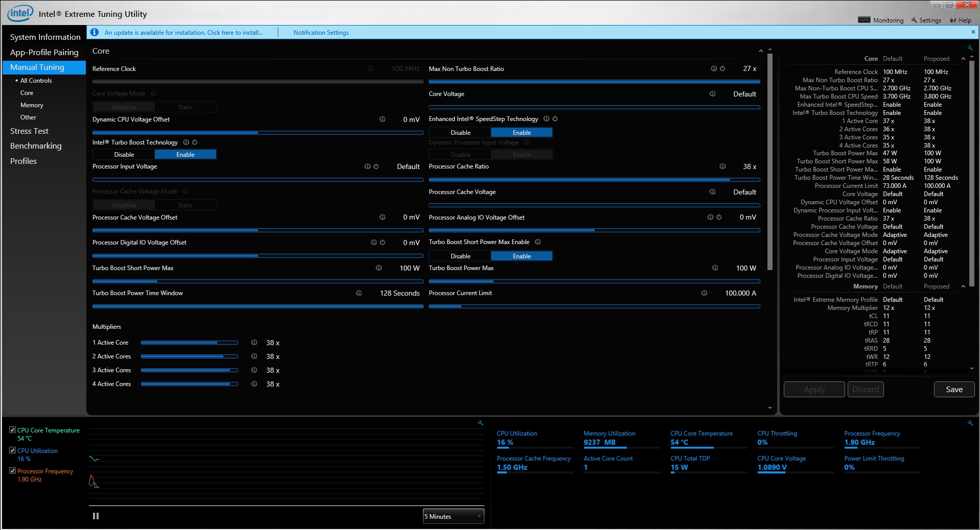Click info icon for 4 Active Cores multiplier
The height and width of the screenshot is (530, 980).
(254, 383)
